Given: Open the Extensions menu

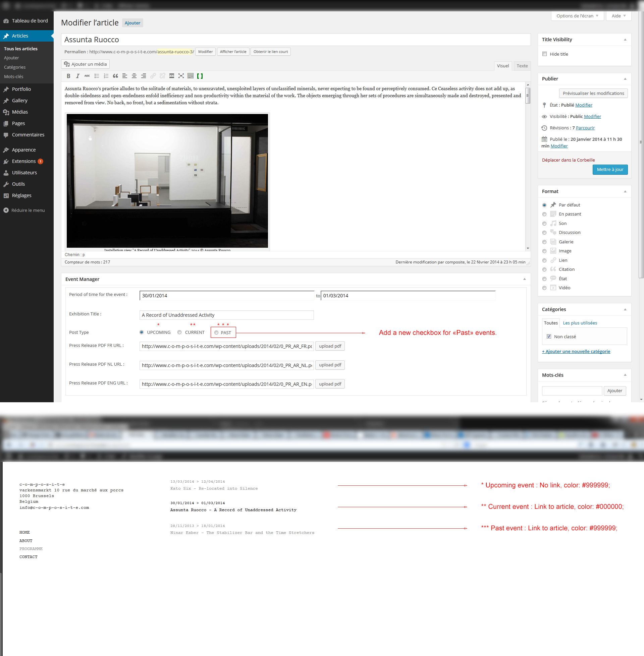Looking at the screenshot, I should (x=27, y=161).
